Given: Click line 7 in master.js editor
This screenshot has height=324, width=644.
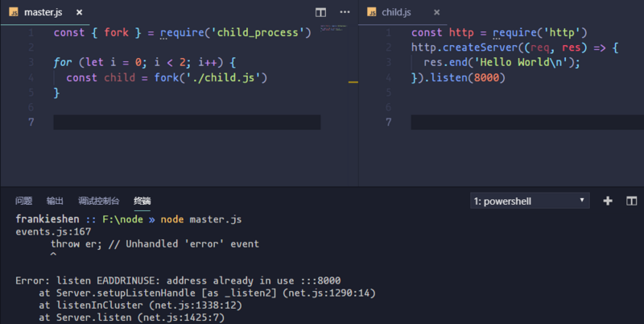Looking at the screenshot, I should pyautogui.click(x=187, y=123).
